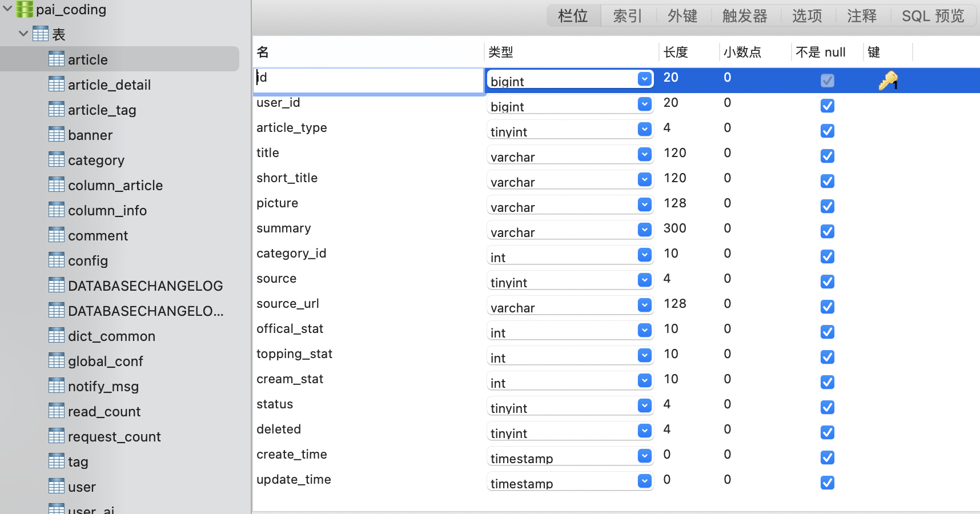Uncheck not null for user_id field

pos(827,106)
